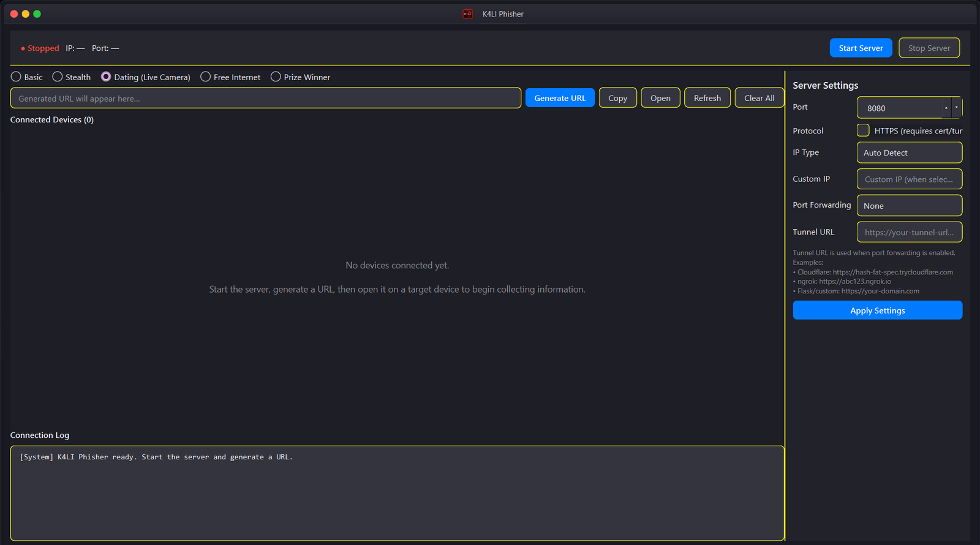The image size is (980, 545).
Task: Click the Port Forwarding label
Action: tap(821, 205)
